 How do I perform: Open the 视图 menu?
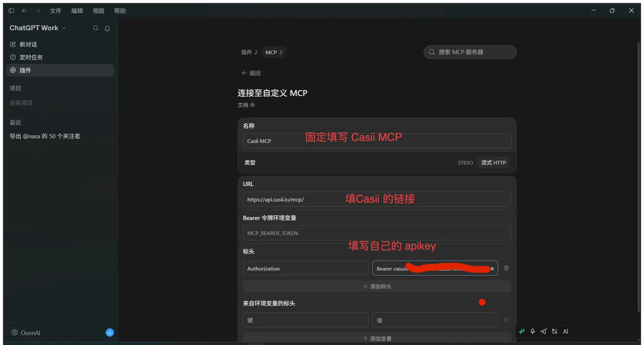98,11
